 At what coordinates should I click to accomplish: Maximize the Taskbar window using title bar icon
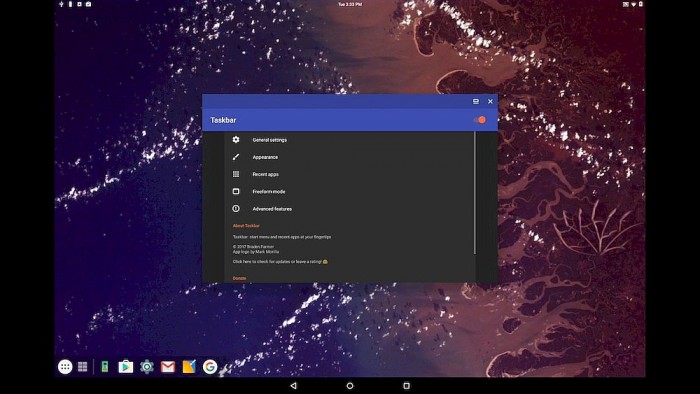click(476, 101)
